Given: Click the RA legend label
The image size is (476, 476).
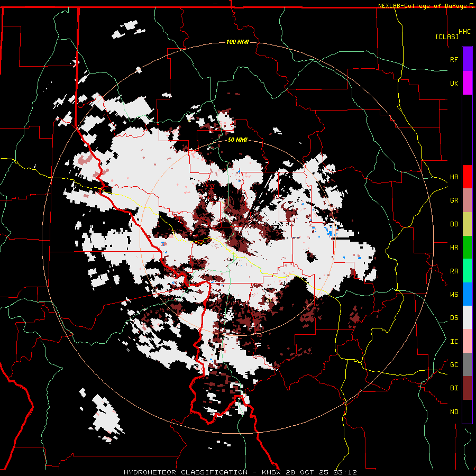Looking at the screenshot, I should (454, 271).
